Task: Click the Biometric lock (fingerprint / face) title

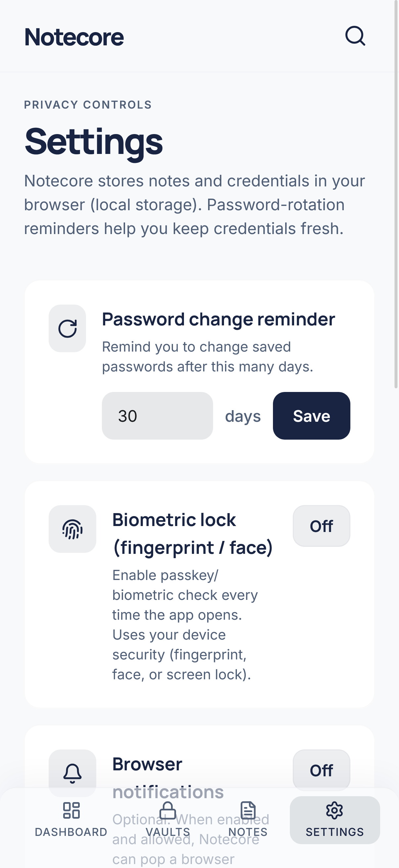Action: click(192, 533)
